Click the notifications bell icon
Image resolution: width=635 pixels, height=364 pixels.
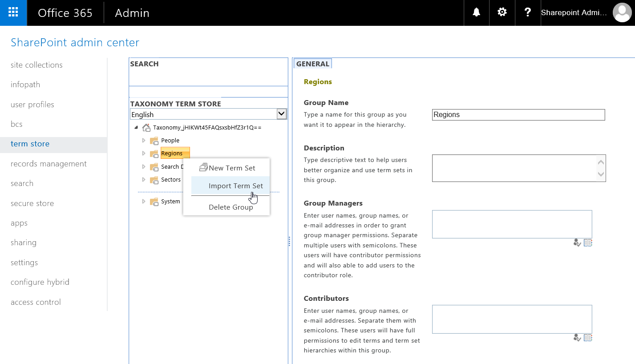[x=476, y=12]
